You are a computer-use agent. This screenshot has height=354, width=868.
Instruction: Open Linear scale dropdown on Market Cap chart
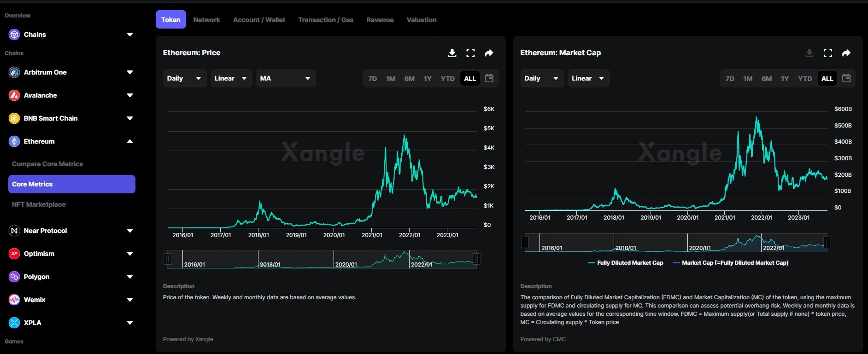[589, 78]
